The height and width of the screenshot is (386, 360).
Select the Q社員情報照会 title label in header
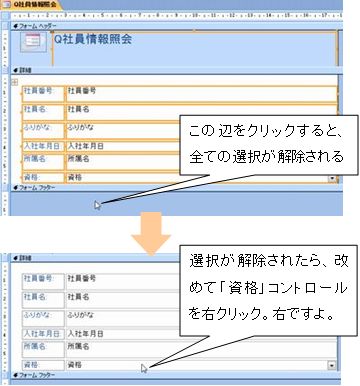click(x=195, y=48)
